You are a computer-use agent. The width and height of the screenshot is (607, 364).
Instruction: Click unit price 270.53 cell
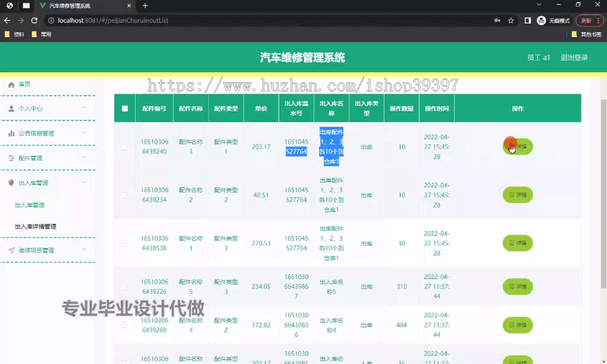261,243
